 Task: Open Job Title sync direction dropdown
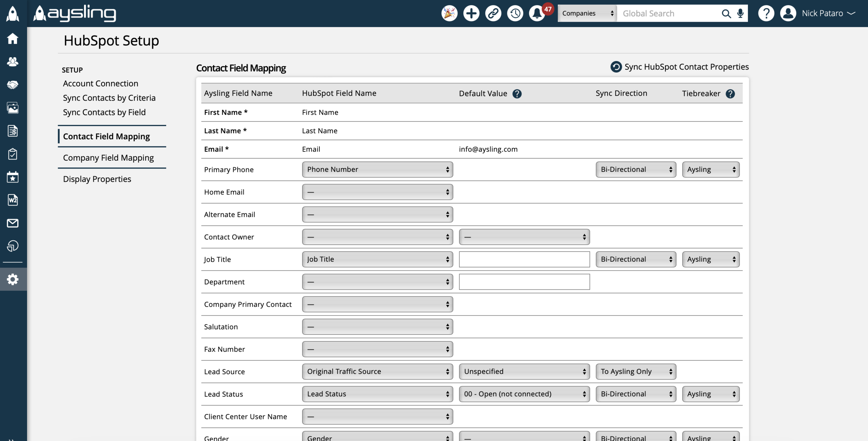coord(636,259)
